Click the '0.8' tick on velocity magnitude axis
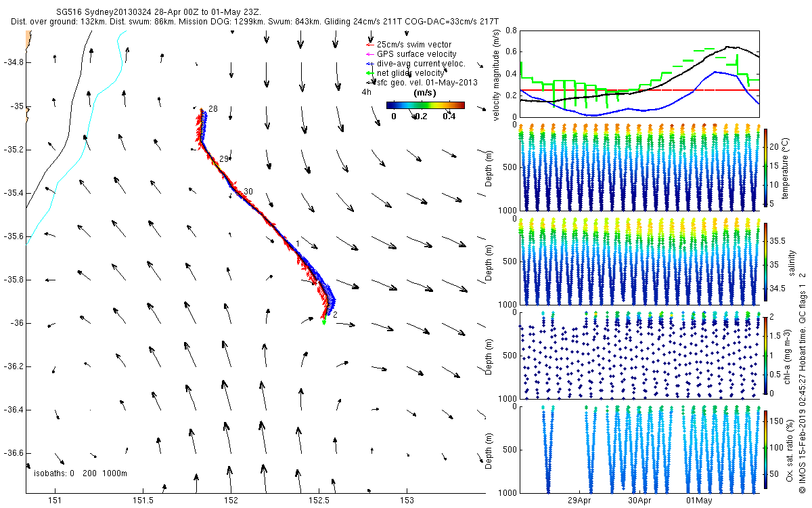Viewport: 812px width, 508px height. point(510,30)
